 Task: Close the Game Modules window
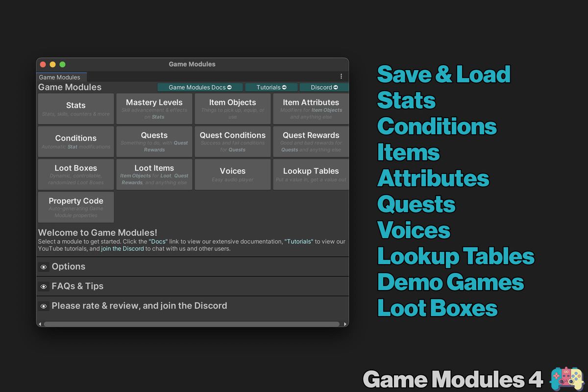pyautogui.click(x=43, y=64)
